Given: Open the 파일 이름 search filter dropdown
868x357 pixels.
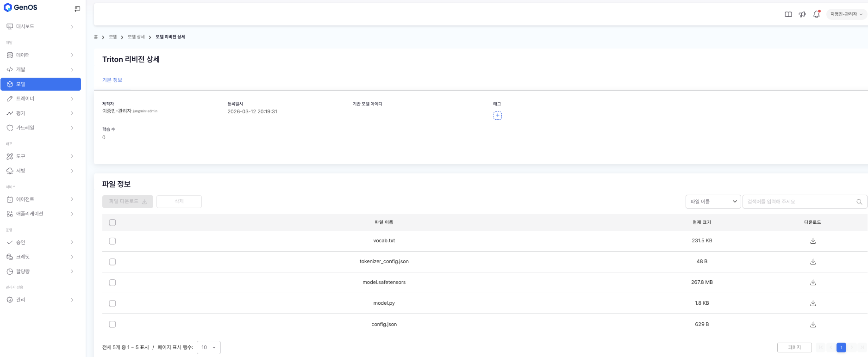Looking at the screenshot, I should 713,202.
